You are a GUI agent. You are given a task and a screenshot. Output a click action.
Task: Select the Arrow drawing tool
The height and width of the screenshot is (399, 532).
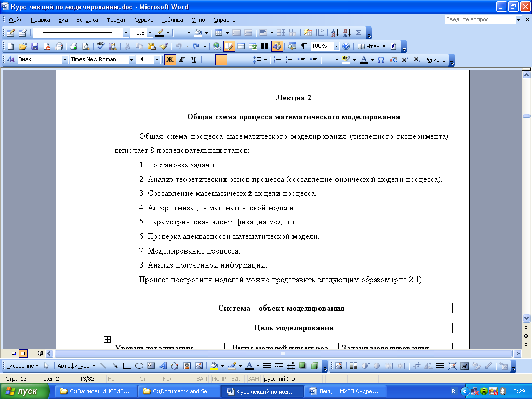[x=115, y=366]
